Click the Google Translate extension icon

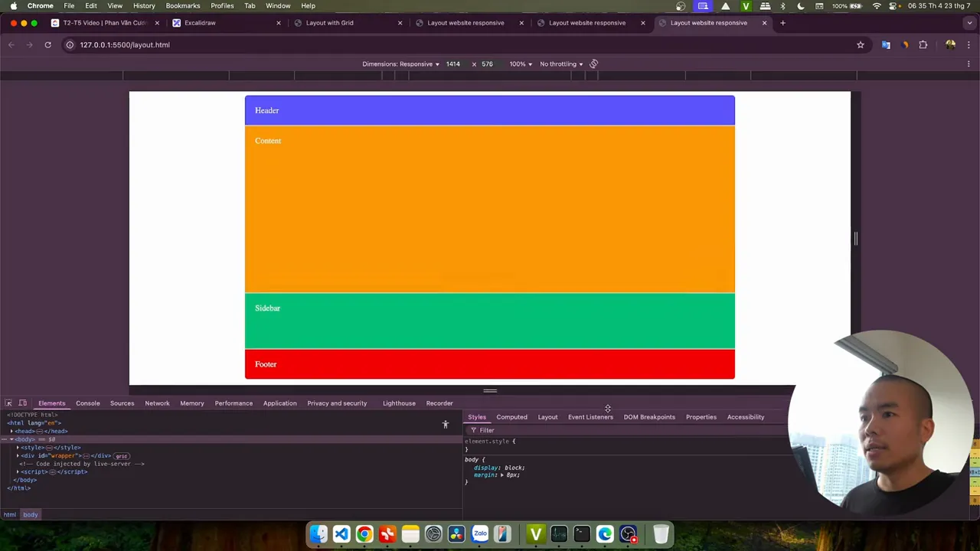(887, 45)
